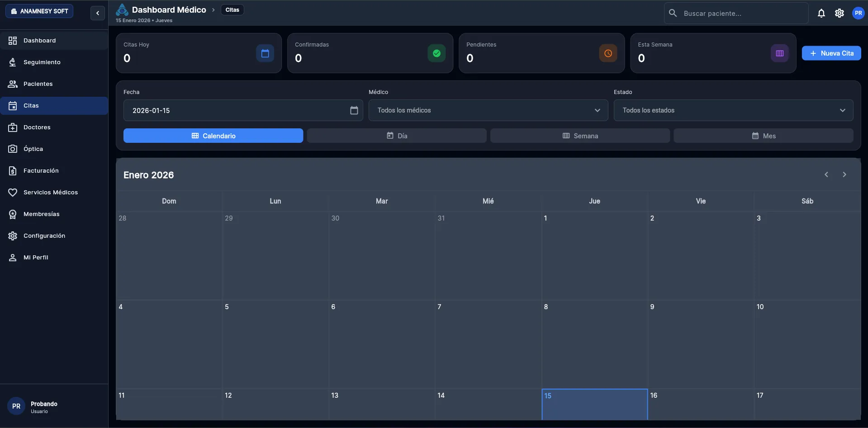
Task: Click the Citas Hoy calendar icon
Action: click(265, 53)
